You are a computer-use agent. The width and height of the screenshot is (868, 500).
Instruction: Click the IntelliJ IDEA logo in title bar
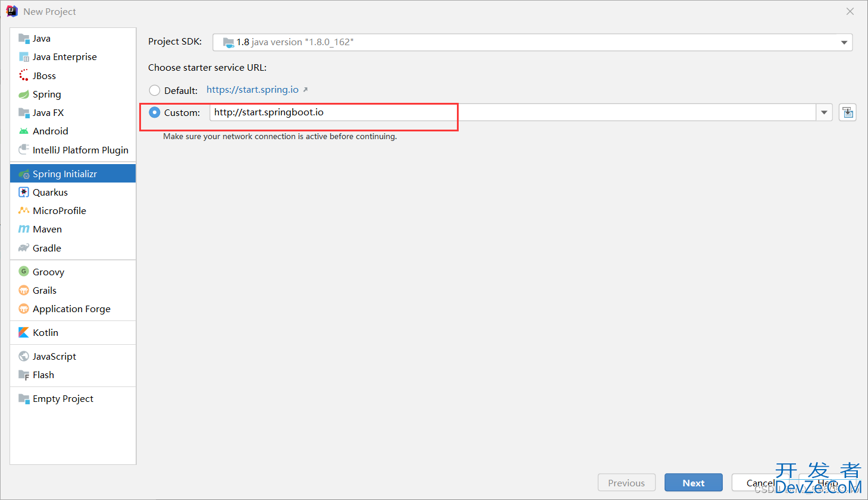pyautogui.click(x=12, y=11)
